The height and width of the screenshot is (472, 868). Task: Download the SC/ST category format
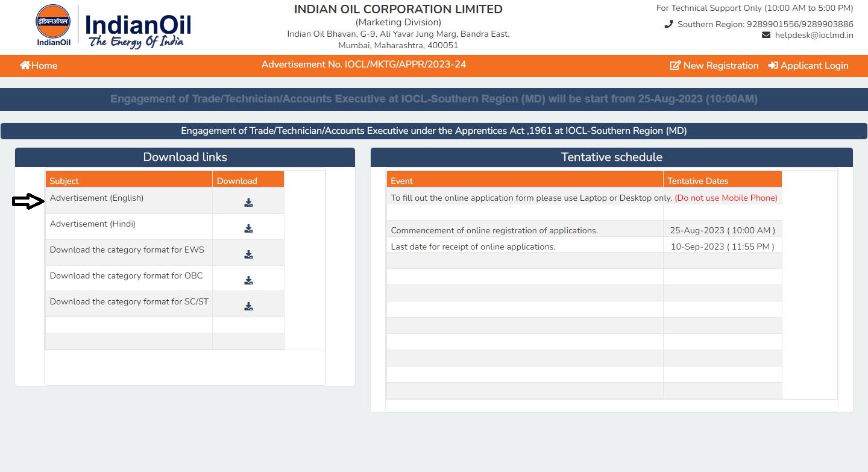coord(248,306)
